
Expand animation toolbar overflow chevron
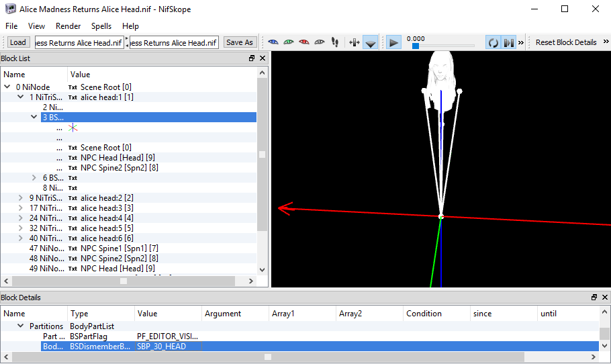pos(521,42)
